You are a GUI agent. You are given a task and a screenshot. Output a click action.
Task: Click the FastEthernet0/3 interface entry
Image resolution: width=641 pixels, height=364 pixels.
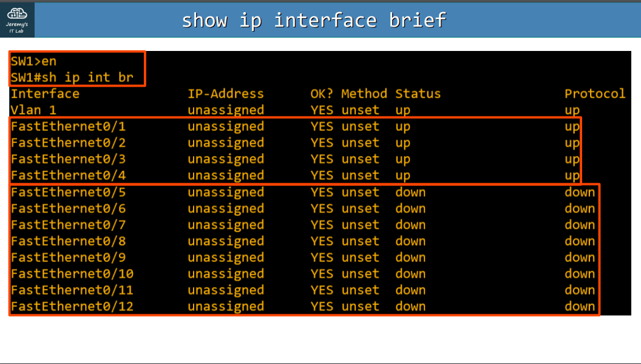coord(68,160)
